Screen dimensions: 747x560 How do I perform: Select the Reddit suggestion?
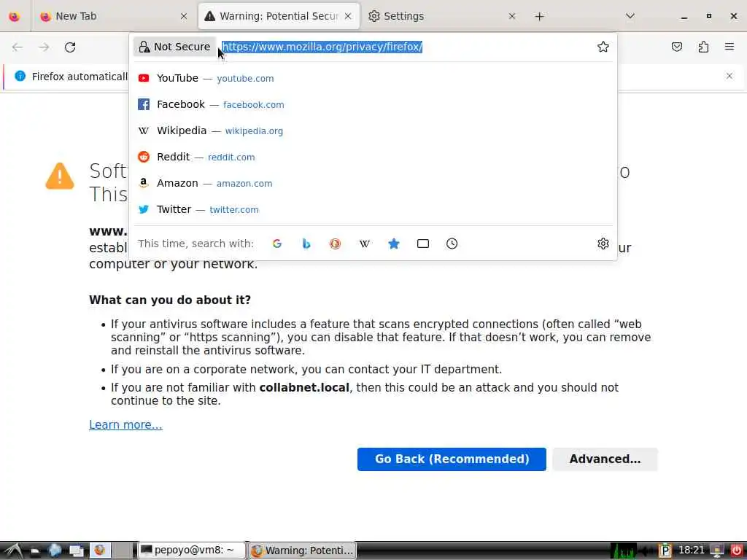pyautogui.click(x=373, y=157)
